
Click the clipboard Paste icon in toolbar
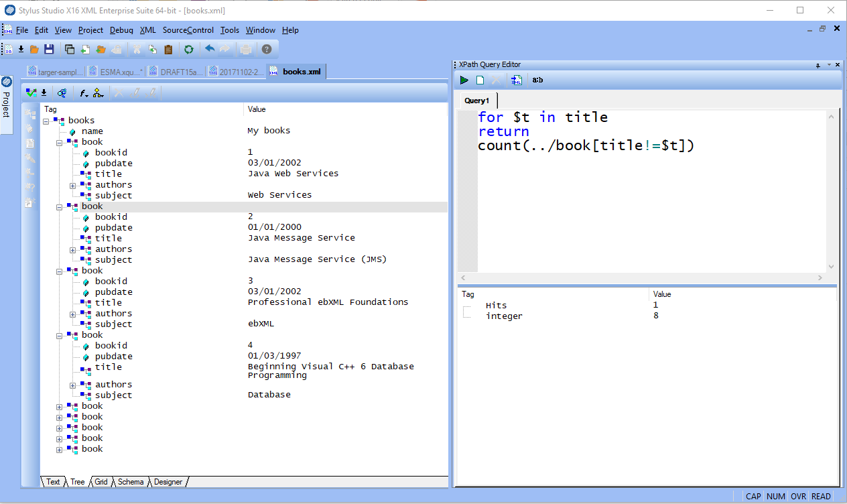pyautogui.click(x=168, y=50)
